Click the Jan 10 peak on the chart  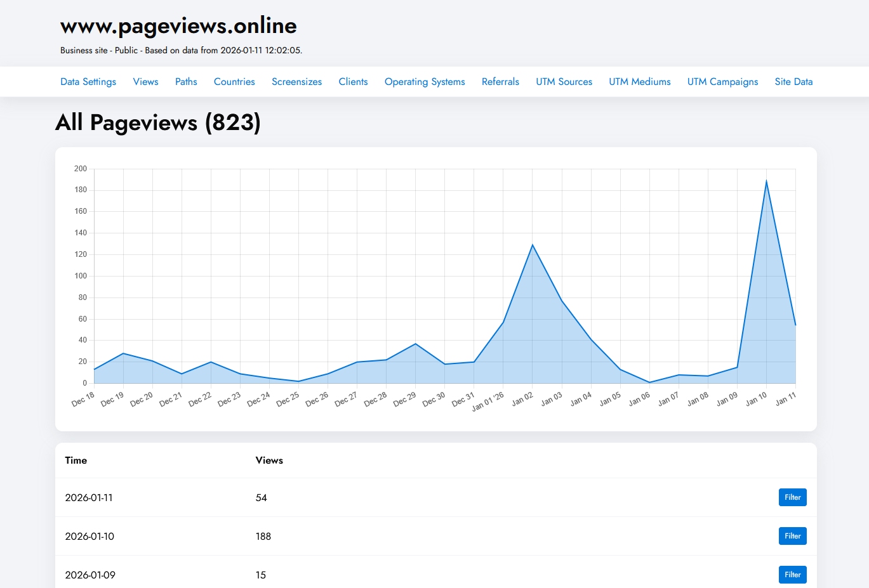tap(766, 181)
